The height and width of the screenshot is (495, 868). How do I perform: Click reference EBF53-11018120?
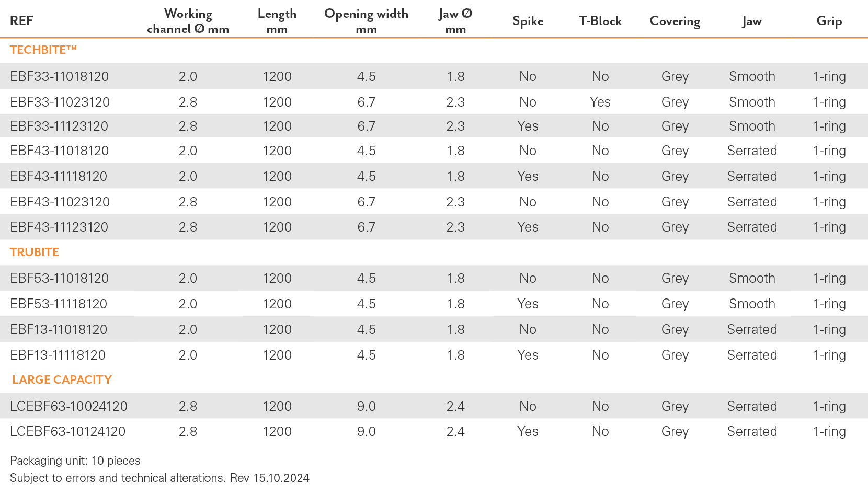tap(60, 278)
